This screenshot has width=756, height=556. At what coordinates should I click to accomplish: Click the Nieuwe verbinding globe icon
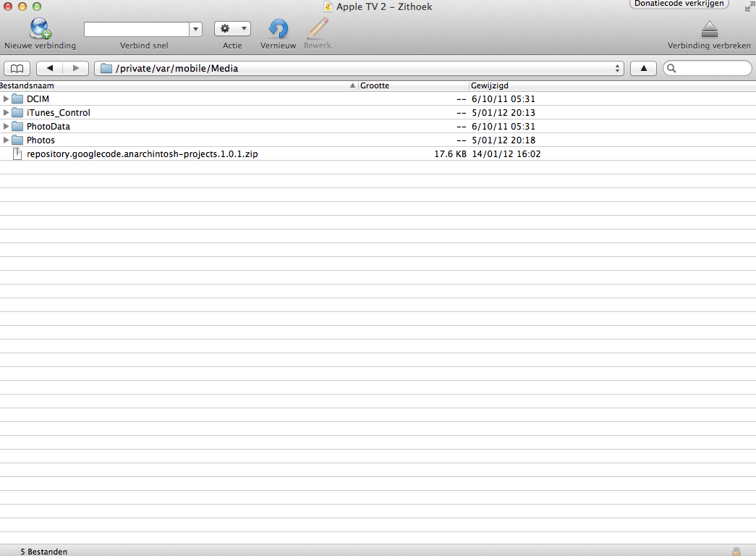click(40, 29)
